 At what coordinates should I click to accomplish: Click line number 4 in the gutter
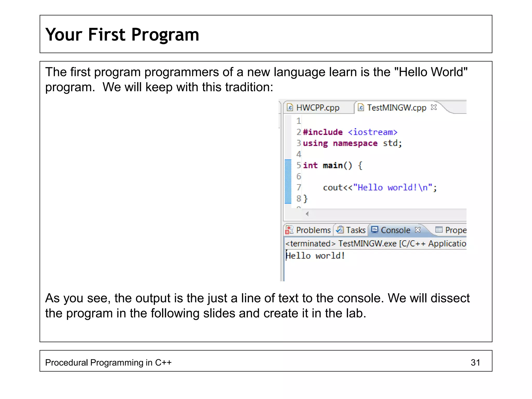coord(299,154)
